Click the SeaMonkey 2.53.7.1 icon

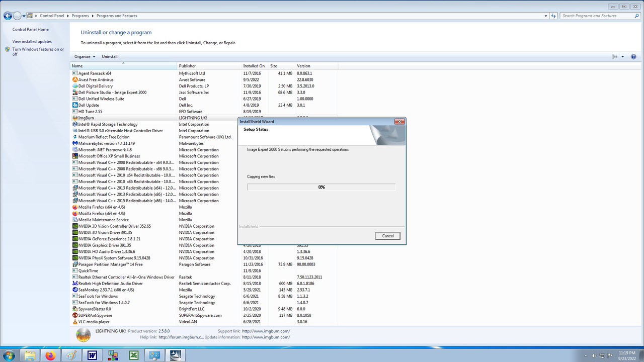click(x=75, y=290)
